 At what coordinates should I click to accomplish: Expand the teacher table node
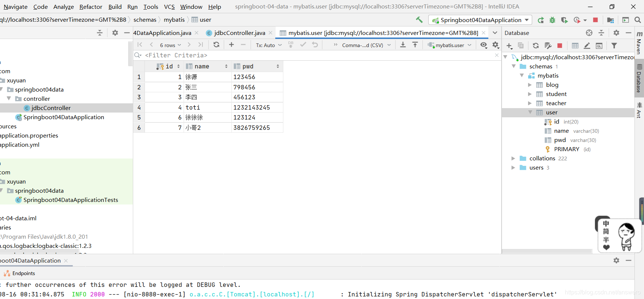pos(530,103)
